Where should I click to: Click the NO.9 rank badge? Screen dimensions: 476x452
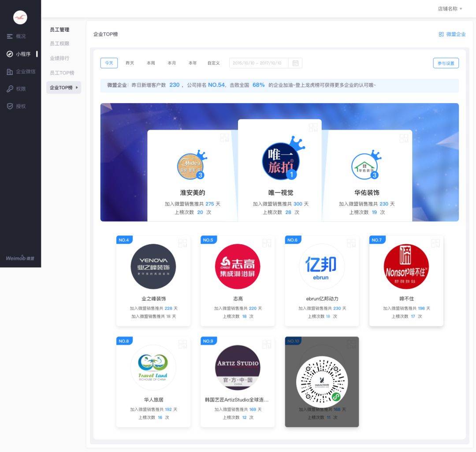(208, 341)
